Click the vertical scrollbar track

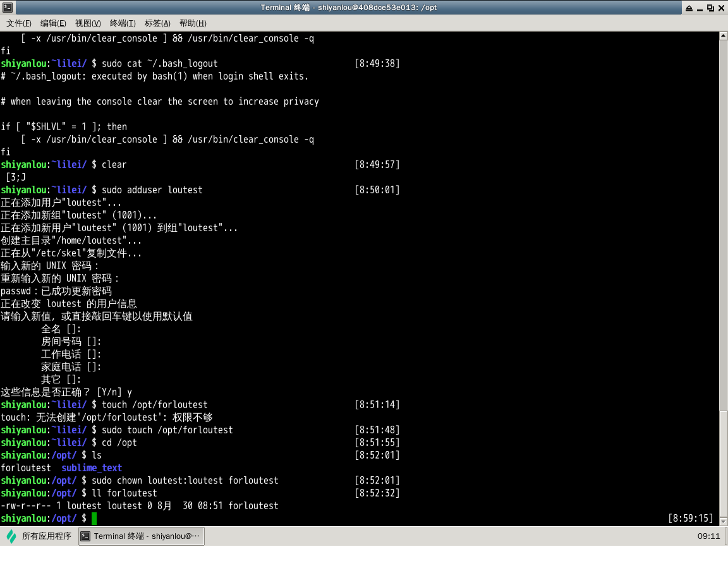tap(724, 223)
